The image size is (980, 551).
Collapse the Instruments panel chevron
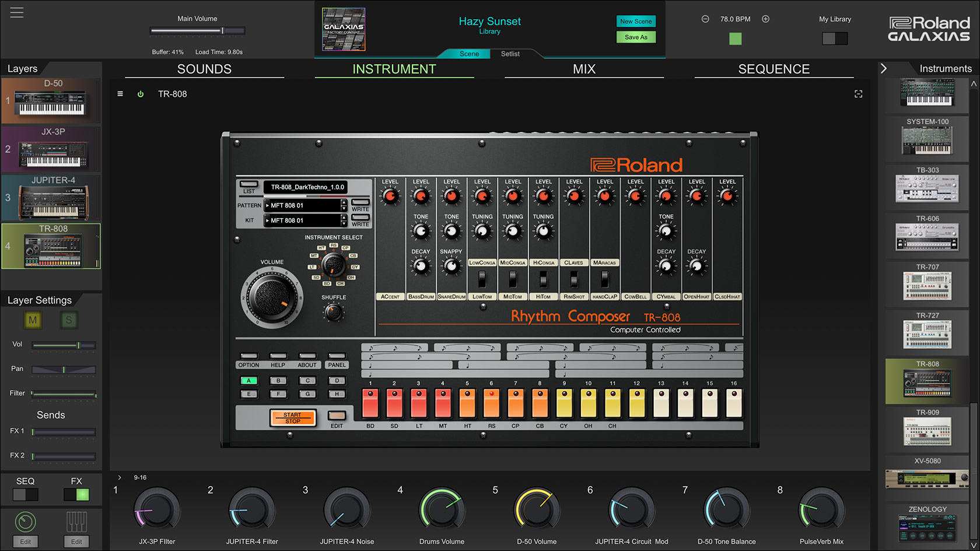(x=884, y=68)
